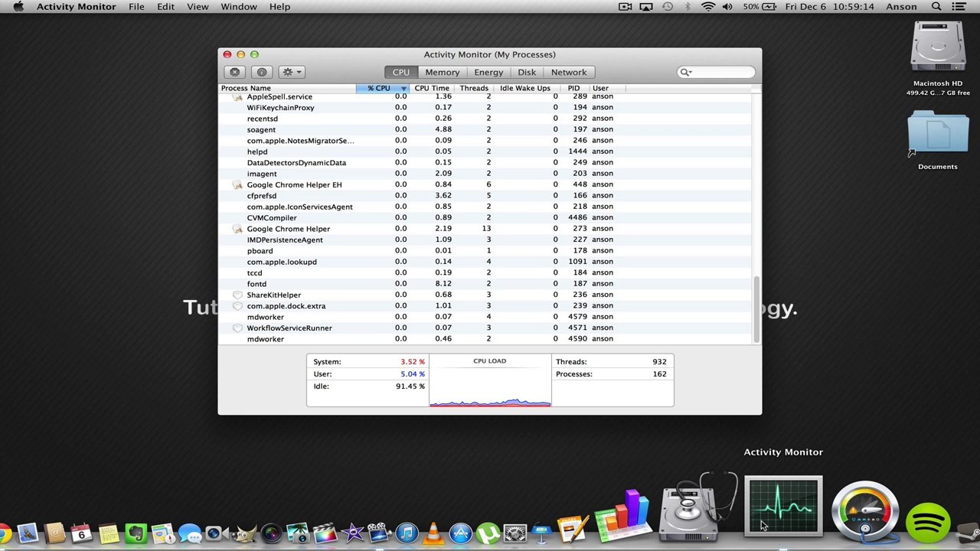The image size is (980, 551).
Task: Open Numbers from the Dock
Action: pos(623,517)
